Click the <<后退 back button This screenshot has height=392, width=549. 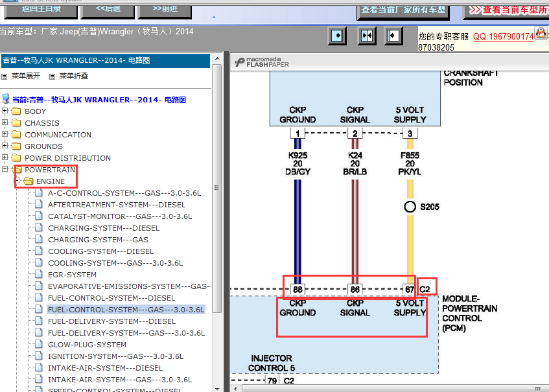[x=108, y=10]
